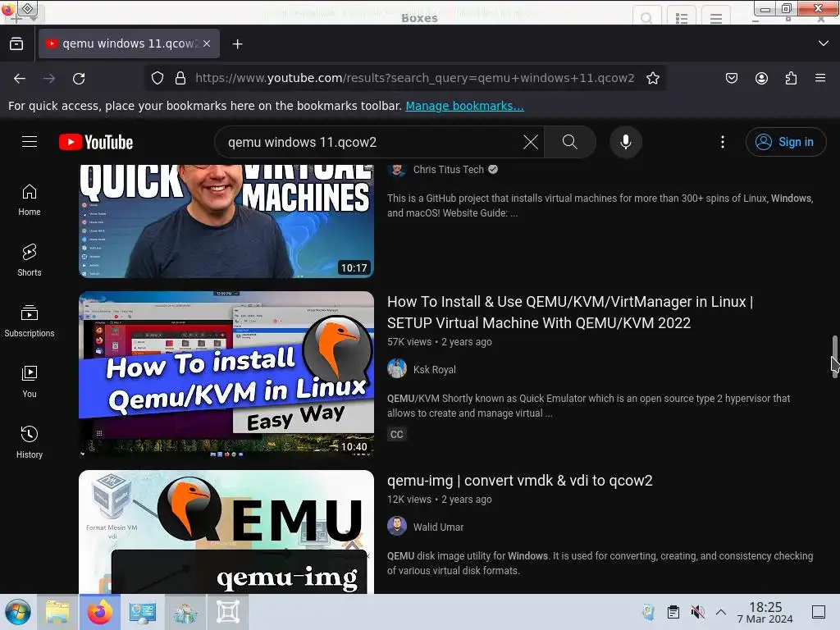Open the Boxes taskbar icon
840x630 pixels.
(x=228, y=612)
